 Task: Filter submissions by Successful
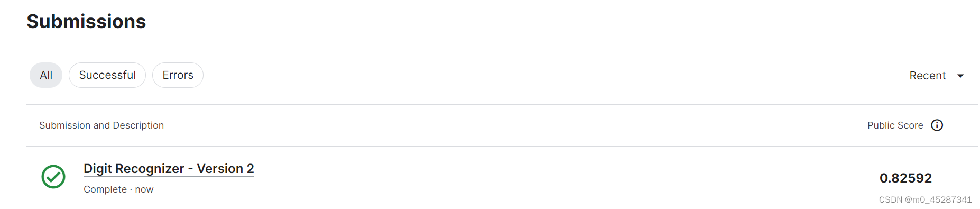[107, 75]
